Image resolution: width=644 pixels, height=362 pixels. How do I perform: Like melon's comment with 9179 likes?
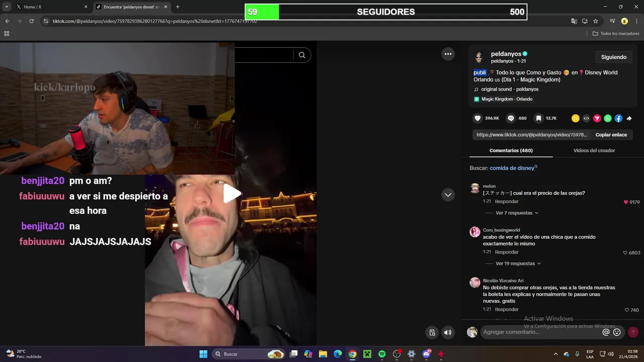(x=626, y=202)
